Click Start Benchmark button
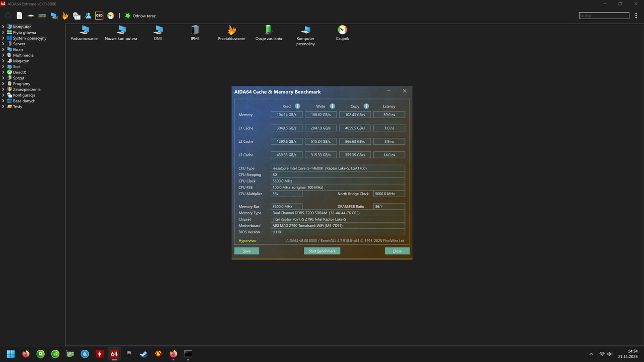Screen dimensions: 644x362 click(x=322, y=251)
